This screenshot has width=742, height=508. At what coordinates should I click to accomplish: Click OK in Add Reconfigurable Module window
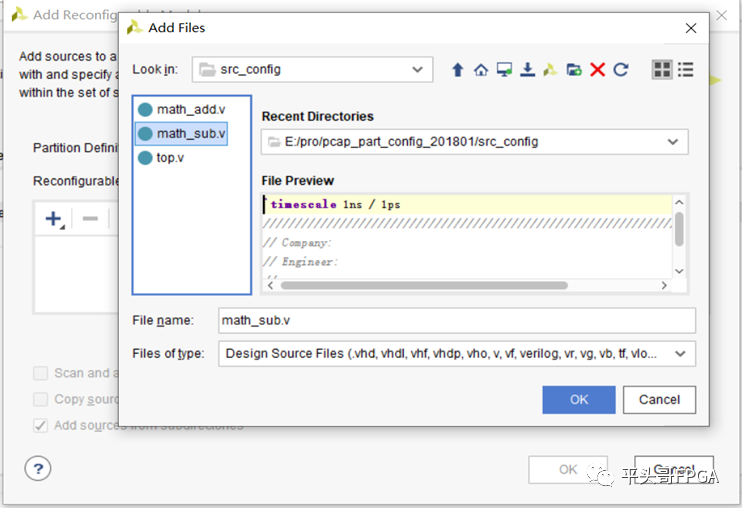tap(568, 469)
